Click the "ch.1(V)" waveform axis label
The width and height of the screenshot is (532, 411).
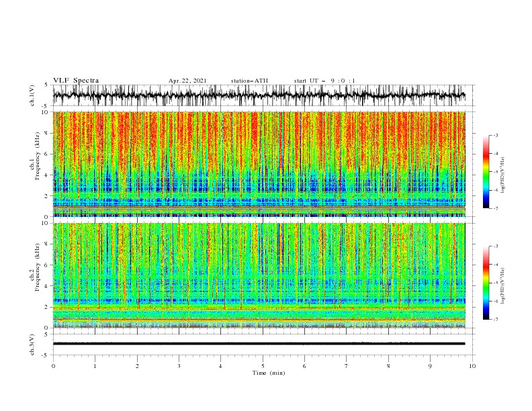(x=32, y=95)
